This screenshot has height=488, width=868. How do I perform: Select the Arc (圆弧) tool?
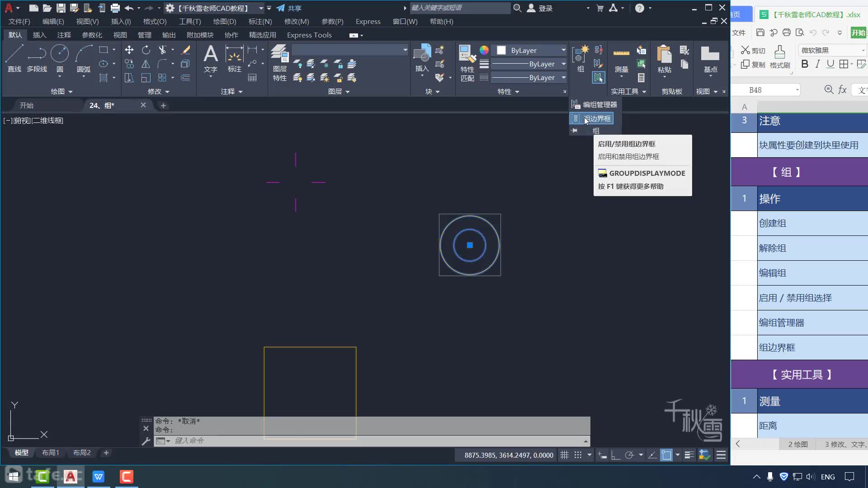84,58
